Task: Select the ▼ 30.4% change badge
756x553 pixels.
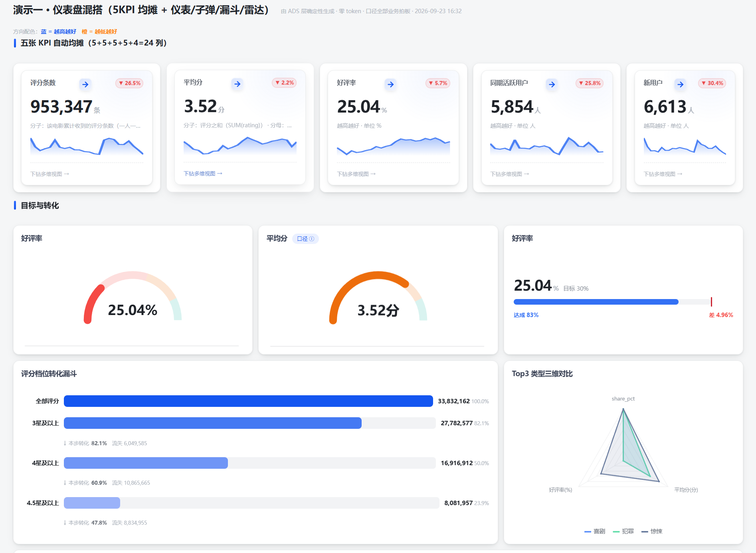Action: tap(712, 83)
